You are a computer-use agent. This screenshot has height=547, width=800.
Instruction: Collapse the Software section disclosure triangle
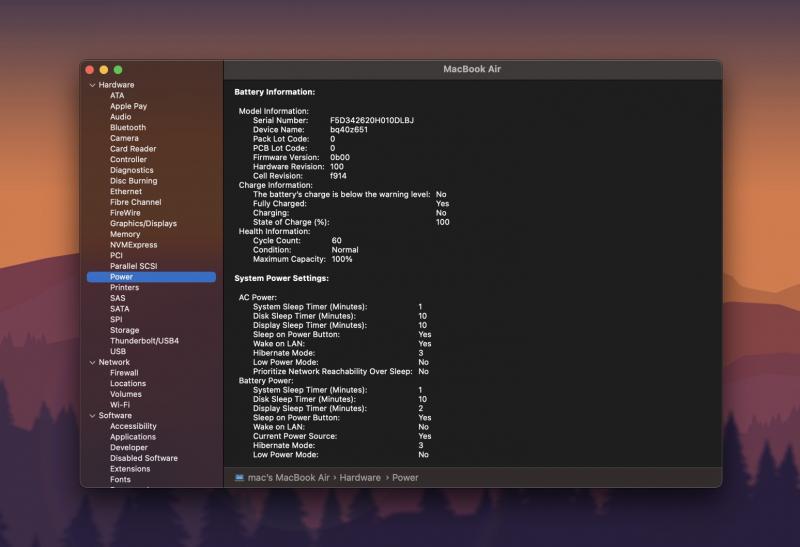click(92, 415)
